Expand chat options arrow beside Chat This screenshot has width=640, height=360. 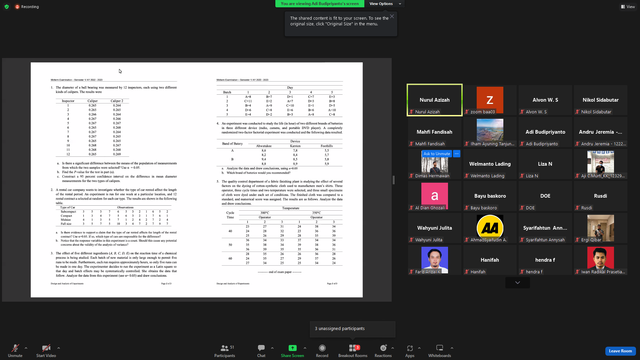point(272,348)
